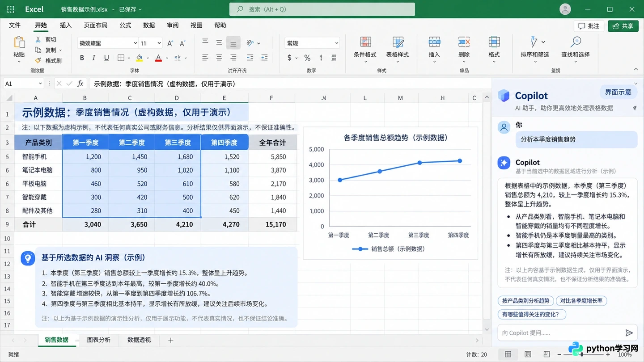Switch to Normal view in status bar
This screenshot has width=644, height=362.
click(x=508, y=354)
